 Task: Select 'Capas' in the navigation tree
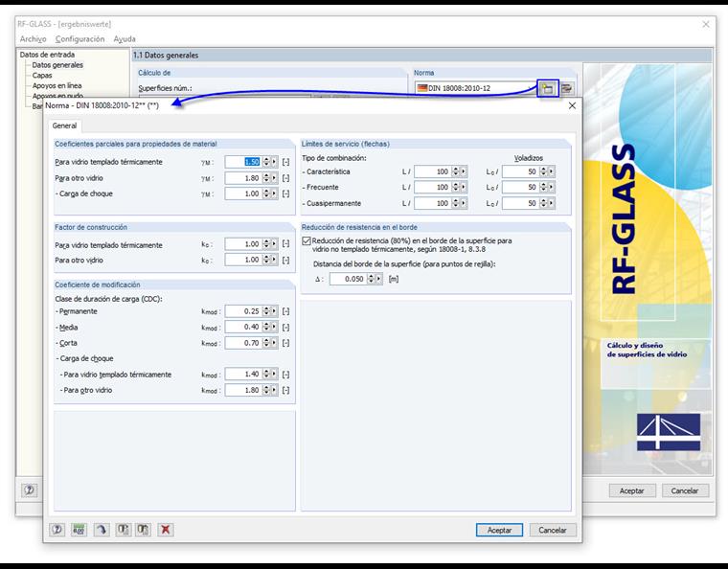(x=42, y=75)
